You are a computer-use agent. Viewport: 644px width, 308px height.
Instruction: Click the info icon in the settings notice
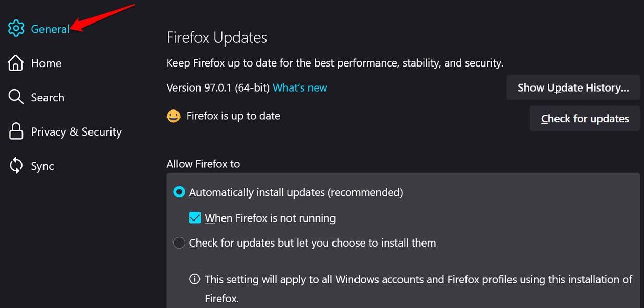[194, 279]
